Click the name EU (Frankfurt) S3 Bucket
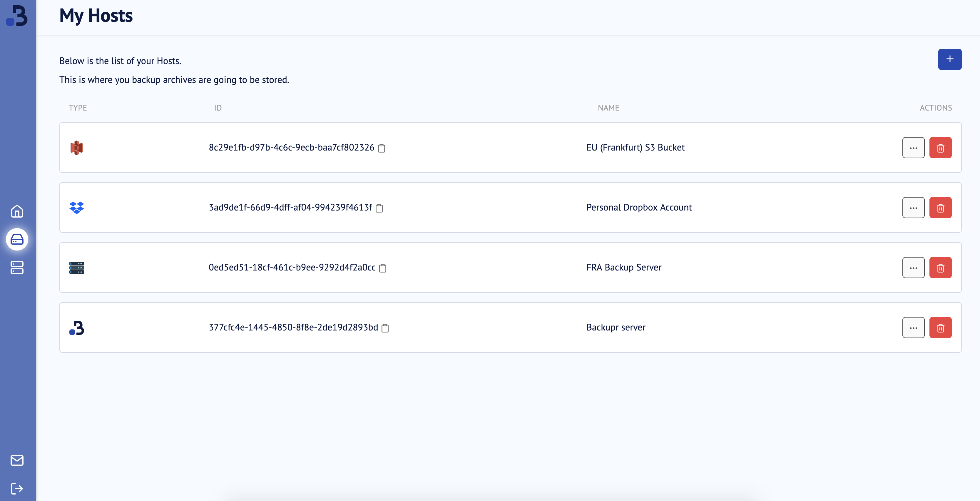Image resolution: width=980 pixels, height=501 pixels. coord(635,148)
